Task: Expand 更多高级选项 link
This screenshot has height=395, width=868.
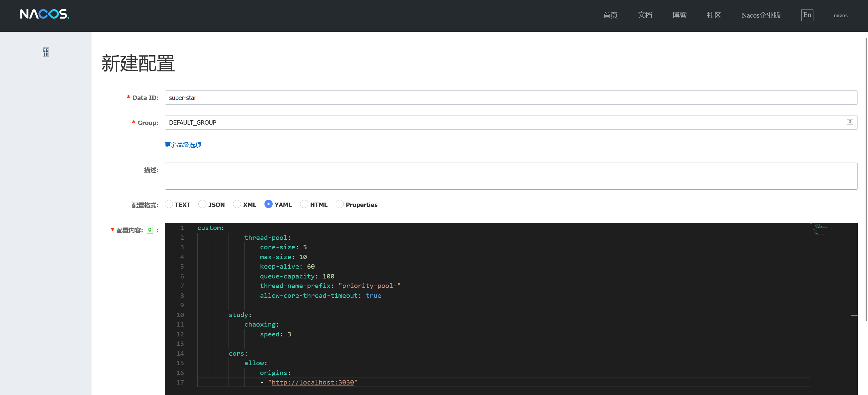Action: (183, 145)
